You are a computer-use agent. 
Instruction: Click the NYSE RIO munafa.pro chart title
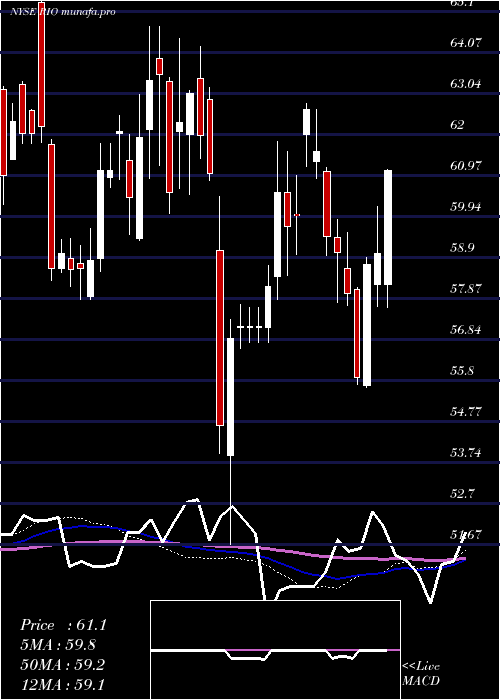pos(63,12)
